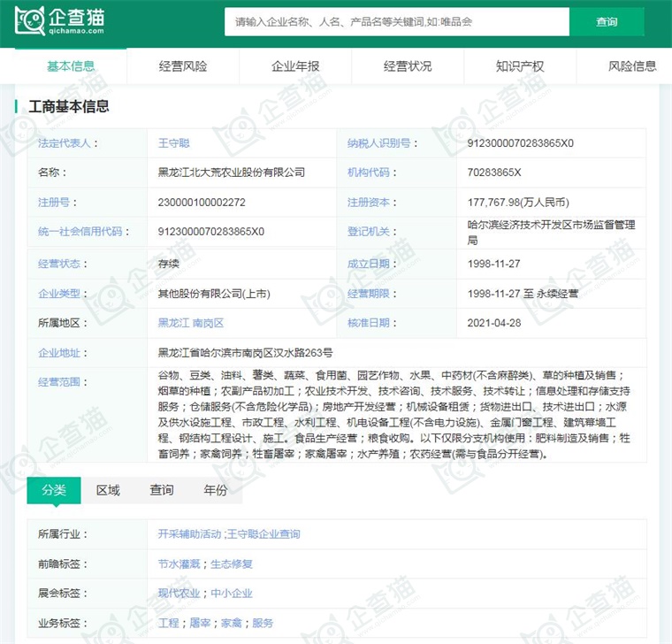Click the 屠宰 business tag

click(200, 623)
